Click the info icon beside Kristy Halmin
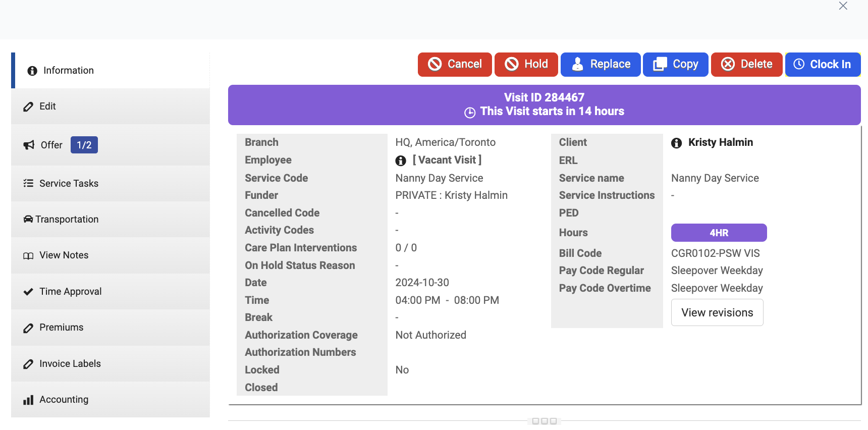Viewport: 868px width, 430px height. (676, 143)
